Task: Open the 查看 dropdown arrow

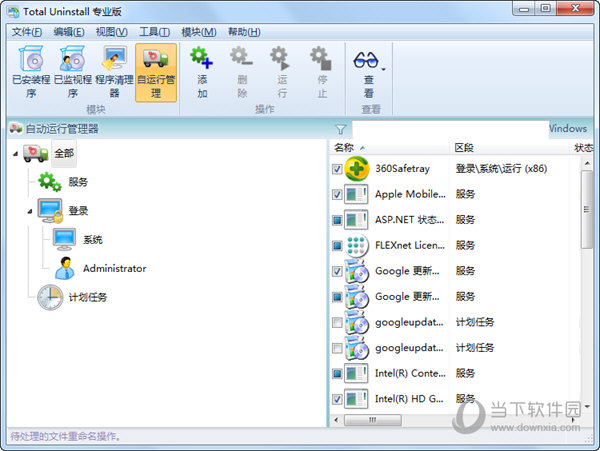Action: point(383,69)
